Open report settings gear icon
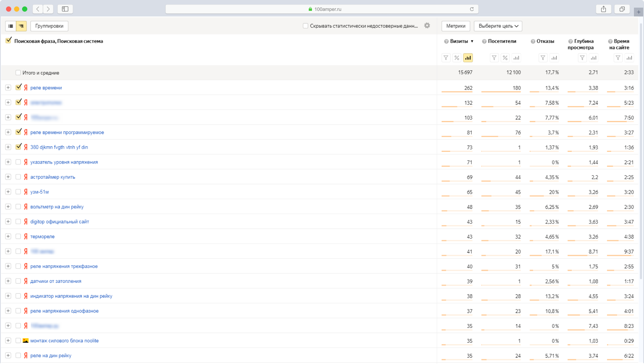This screenshot has height=364, width=644. (427, 26)
